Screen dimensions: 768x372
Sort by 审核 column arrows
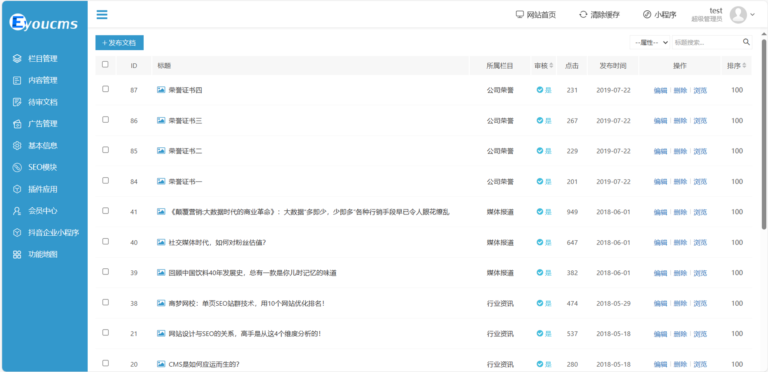click(552, 66)
